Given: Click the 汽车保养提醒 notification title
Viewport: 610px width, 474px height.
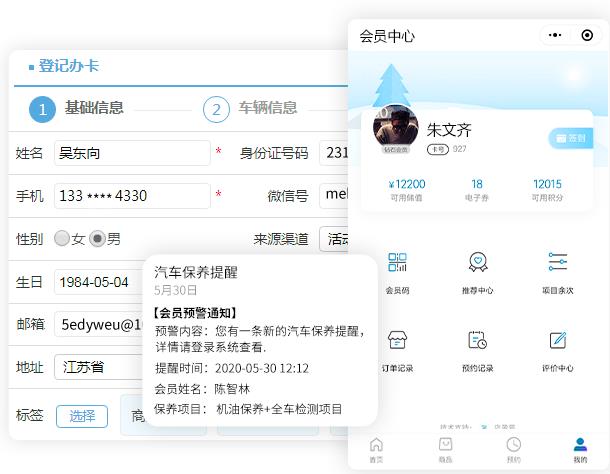Looking at the screenshot, I should [x=196, y=272].
